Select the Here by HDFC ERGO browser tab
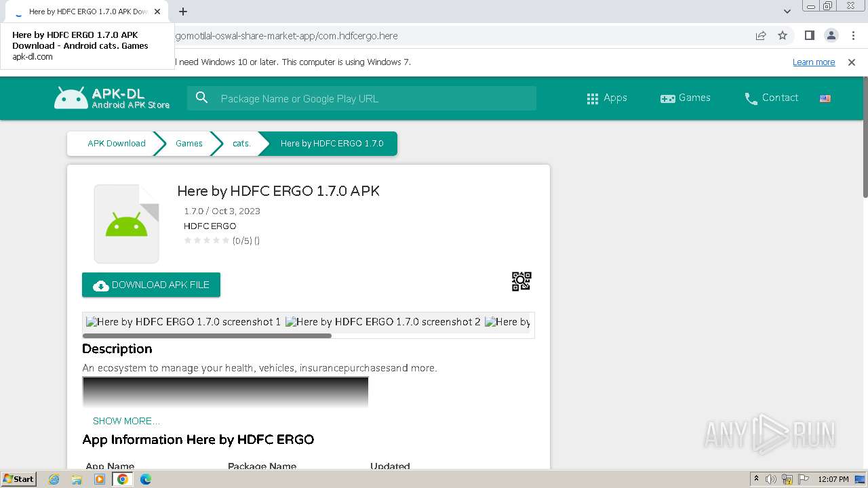This screenshot has width=868, height=488. click(86, 12)
